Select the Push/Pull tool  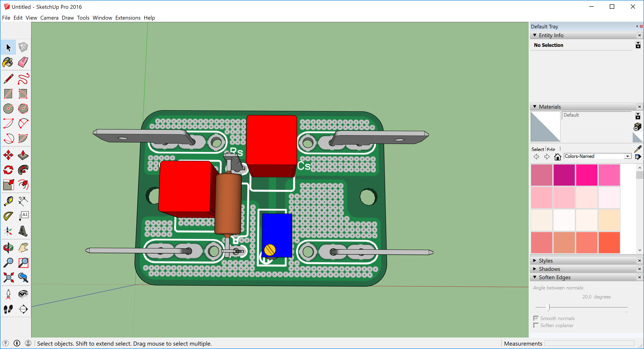(23, 155)
